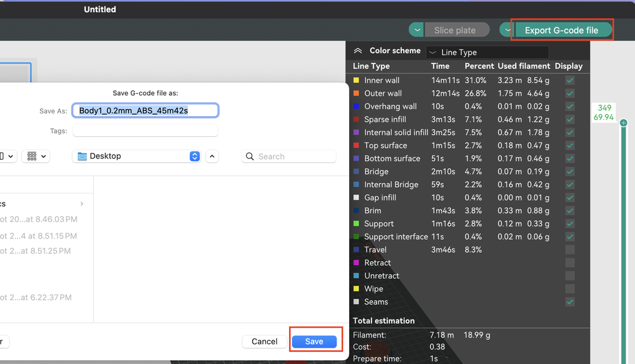Image resolution: width=635 pixels, height=364 pixels.
Task: Click the red Top surface color swatch
Action: click(x=356, y=145)
